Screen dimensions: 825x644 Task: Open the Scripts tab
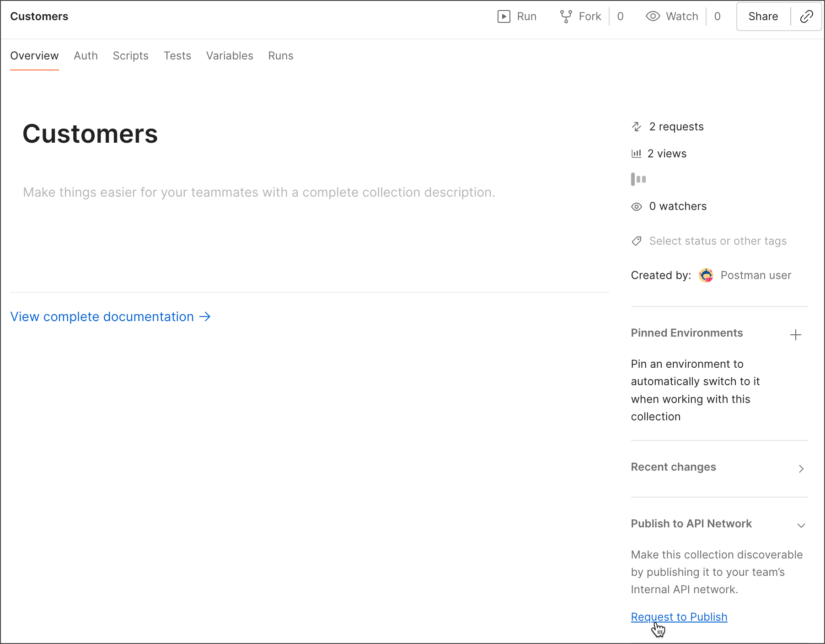click(x=131, y=56)
